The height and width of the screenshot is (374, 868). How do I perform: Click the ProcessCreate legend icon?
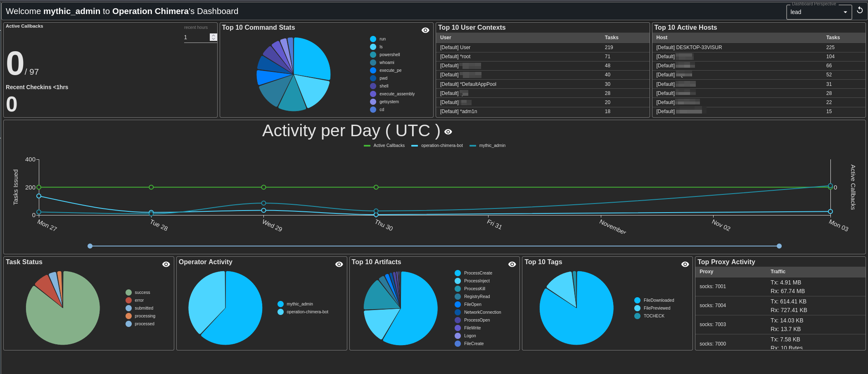click(458, 273)
